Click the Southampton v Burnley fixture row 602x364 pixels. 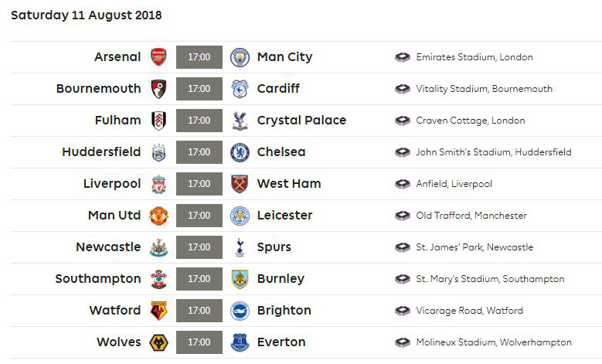click(x=306, y=279)
